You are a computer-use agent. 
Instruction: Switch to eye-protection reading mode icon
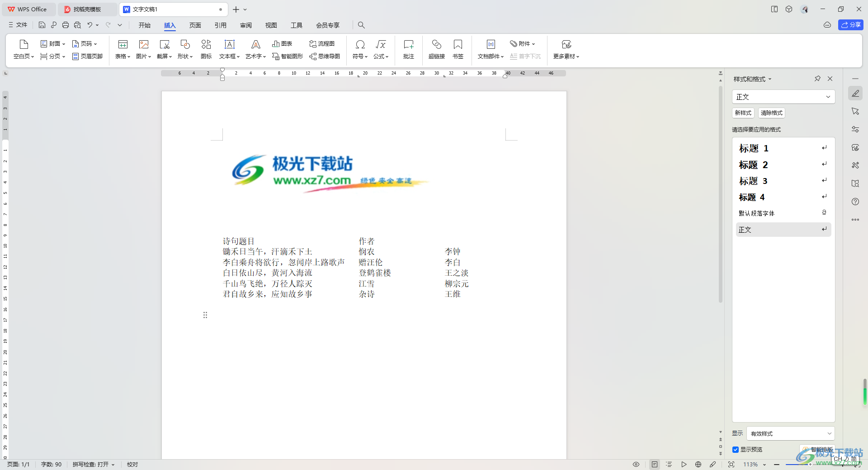click(636, 465)
